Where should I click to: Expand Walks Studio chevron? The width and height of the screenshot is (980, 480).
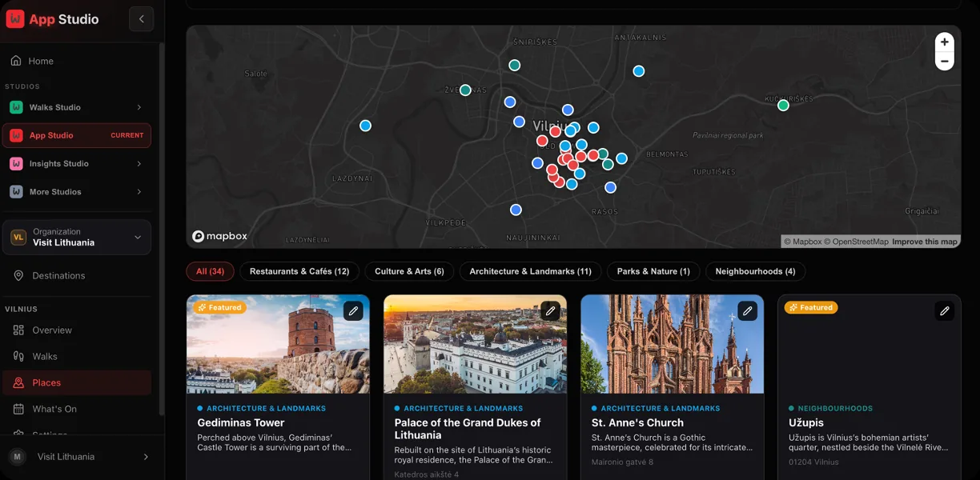(139, 107)
